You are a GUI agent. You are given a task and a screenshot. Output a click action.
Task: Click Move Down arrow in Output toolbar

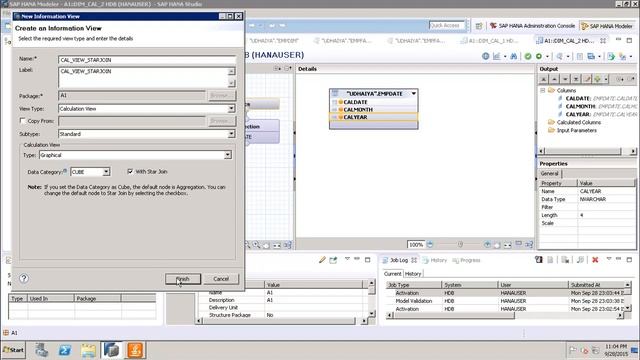tap(565, 79)
